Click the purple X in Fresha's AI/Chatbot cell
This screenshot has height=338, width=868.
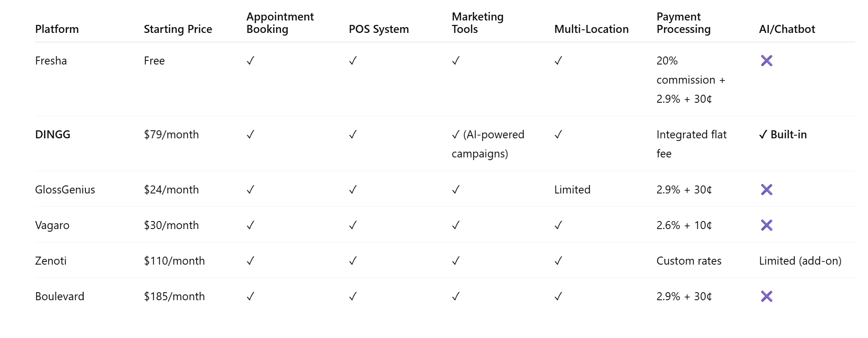[767, 61]
